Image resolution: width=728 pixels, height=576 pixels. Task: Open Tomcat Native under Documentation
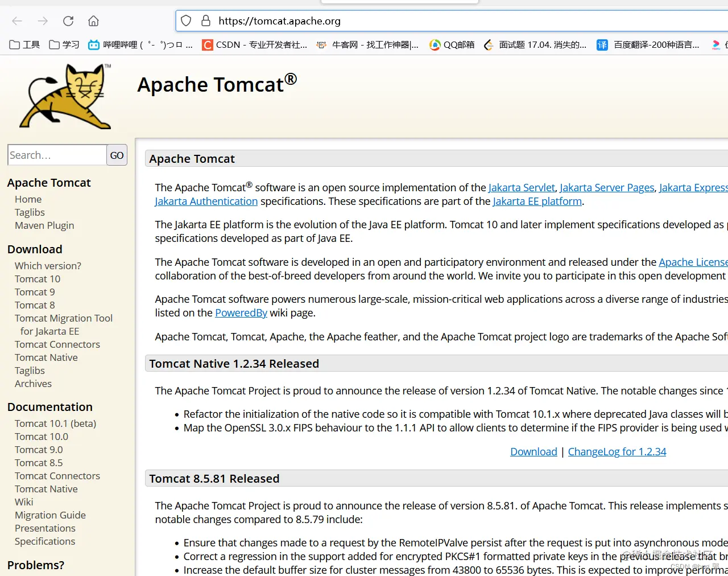click(x=46, y=489)
